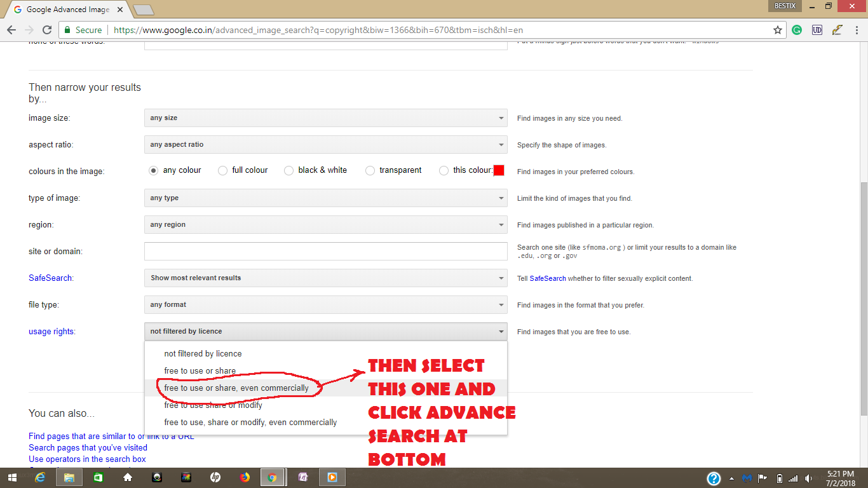868x488 pixels.
Task: Open the Chrome three-dot menu
Action: tap(857, 30)
